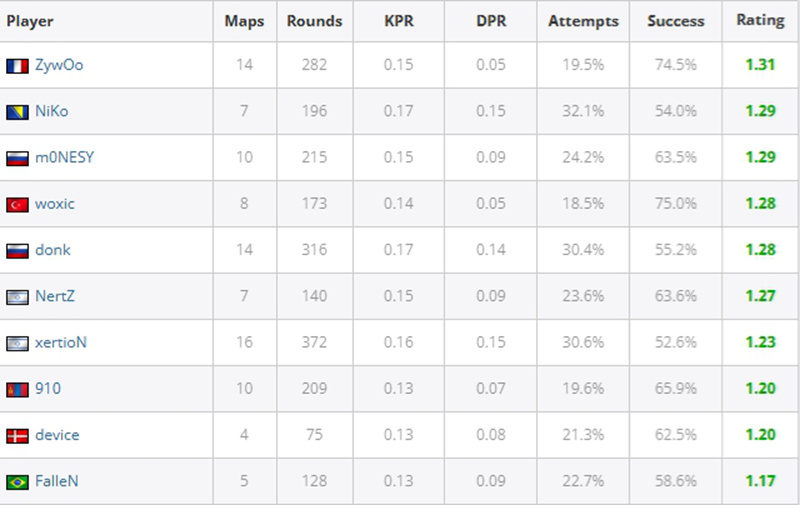Image resolution: width=800 pixels, height=505 pixels.
Task: Click the Player column header
Action: click(x=30, y=21)
